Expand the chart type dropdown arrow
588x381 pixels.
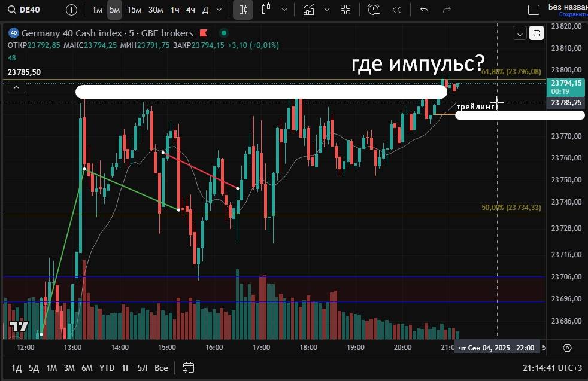(x=284, y=10)
